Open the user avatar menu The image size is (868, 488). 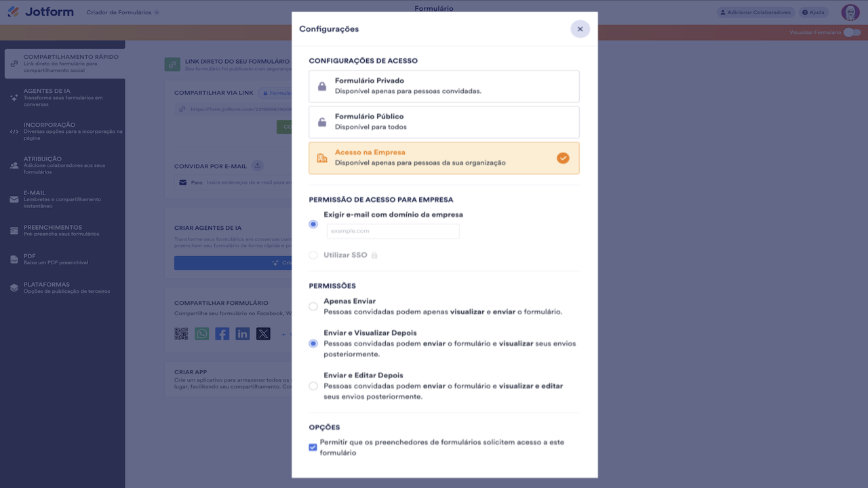(x=850, y=12)
